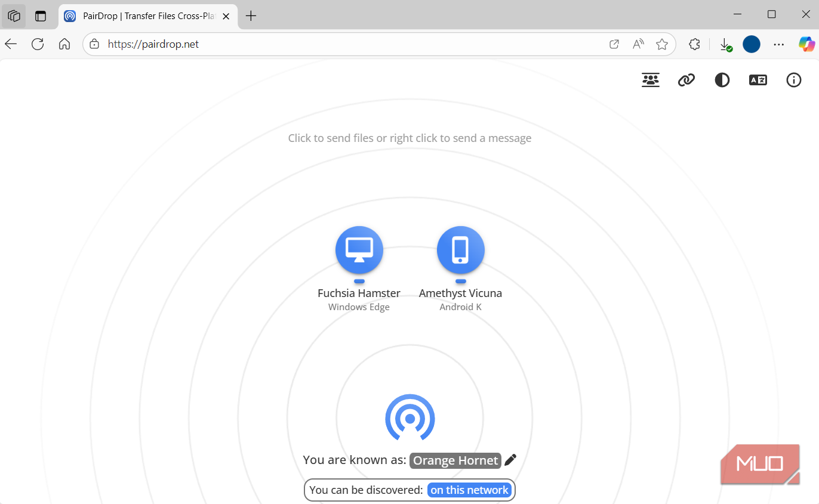819x504 pixels.
Task: Open the install-app icon in address bar
Action: (614, 44)
